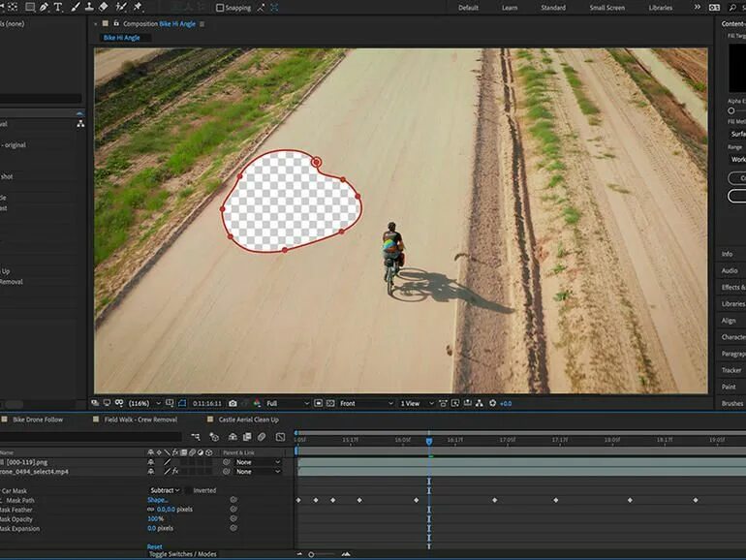Toggle shy switch for drone_0494_select4.mp4 layer
This screenshot has width=746, height=560.
tap(151, 472)
